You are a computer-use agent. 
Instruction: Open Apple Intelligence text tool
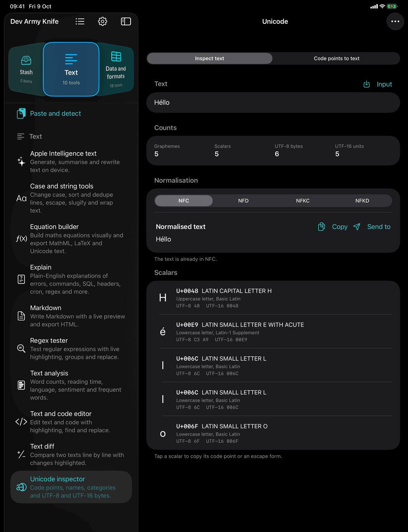[71, 162]
